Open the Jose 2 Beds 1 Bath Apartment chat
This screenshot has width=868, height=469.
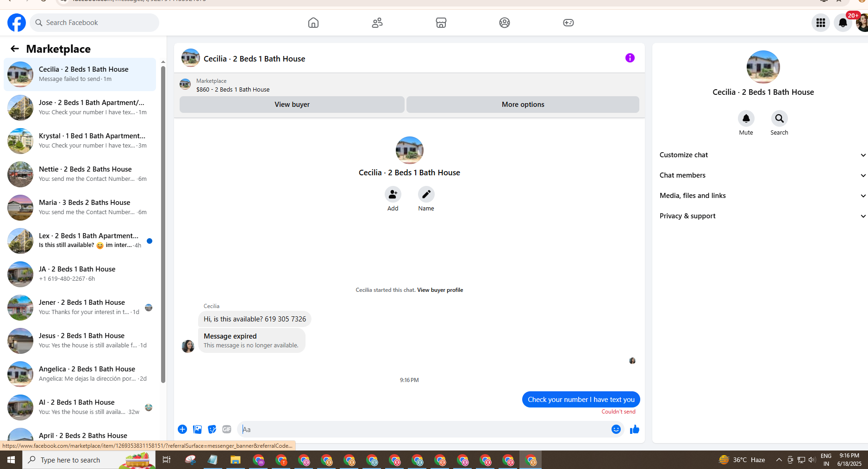point(80,107)
